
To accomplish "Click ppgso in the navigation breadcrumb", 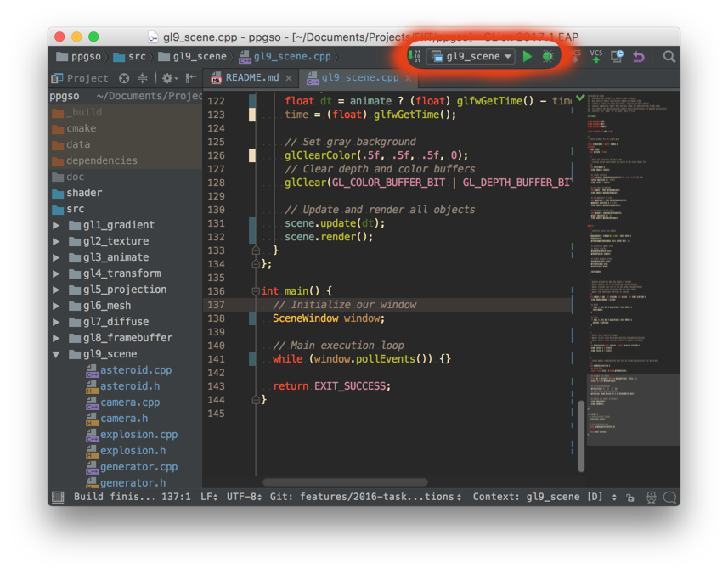I will click(78, 57).
